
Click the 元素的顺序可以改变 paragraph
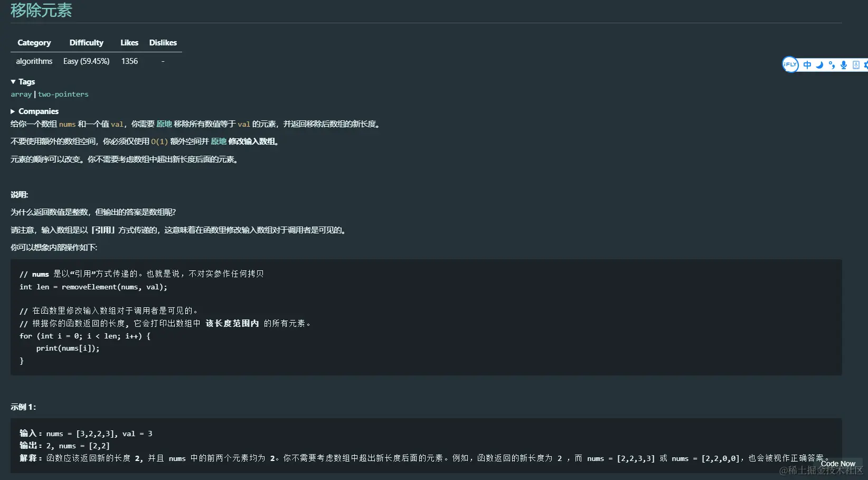click(124, 159)
